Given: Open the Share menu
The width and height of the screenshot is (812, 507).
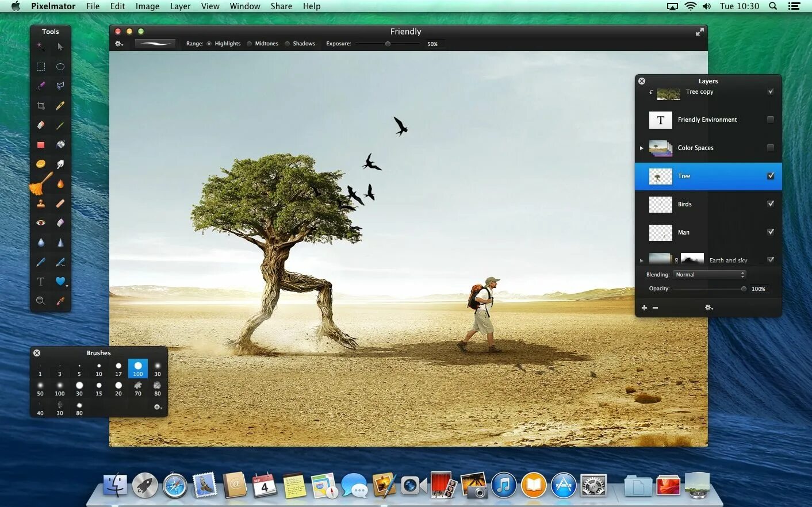Looking at the screenshot, I should click(281, 6).
